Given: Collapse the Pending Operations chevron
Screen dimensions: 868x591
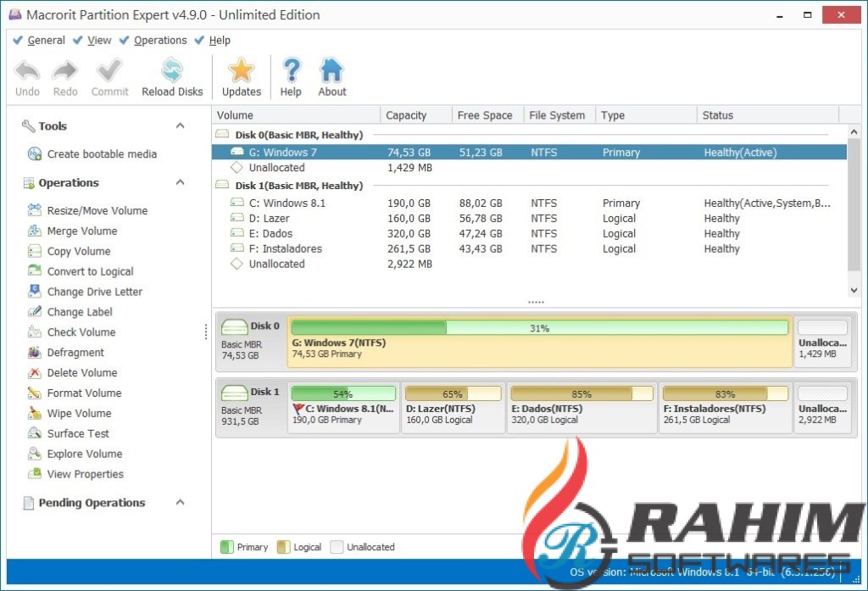Looking at the screenshot, I should pos(180,502).
